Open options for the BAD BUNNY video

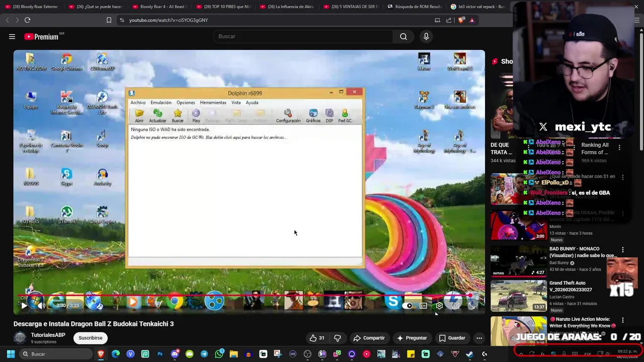pyautogui.click(x=623, y=250)
